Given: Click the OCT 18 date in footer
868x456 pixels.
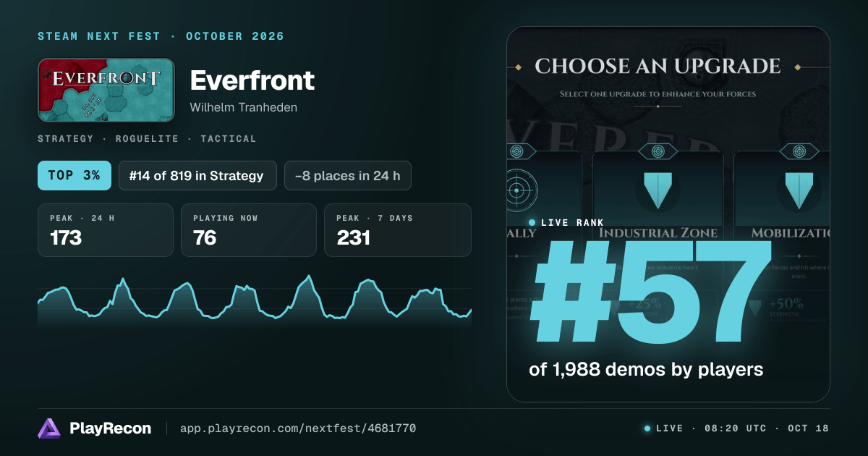Looking at the screenshot, I should click(x=809, y=428).
